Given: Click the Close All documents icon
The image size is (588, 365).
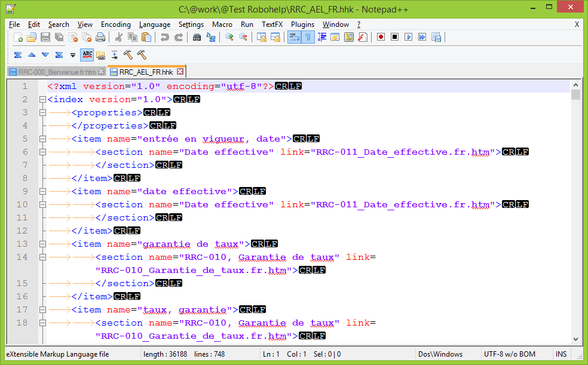Looking at the screenshot, I should click(x=87, y=37).
